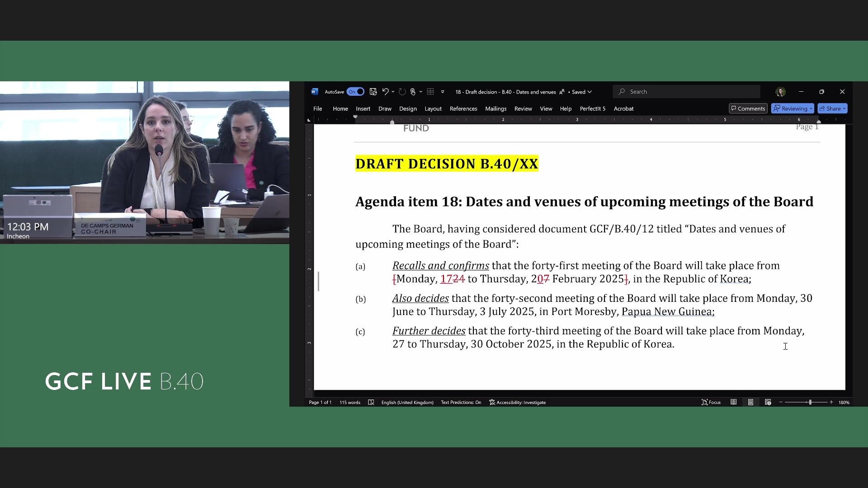The height and width of the screenshot is (488, 868).
Task: Click the speaker video feed thumbnail
Action: click(145, 163)
